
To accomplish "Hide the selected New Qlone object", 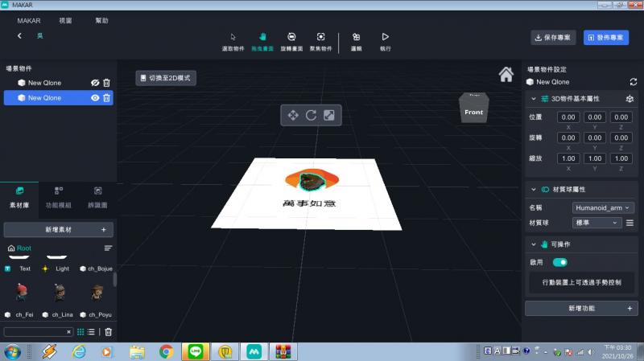I will click(94, 98).
